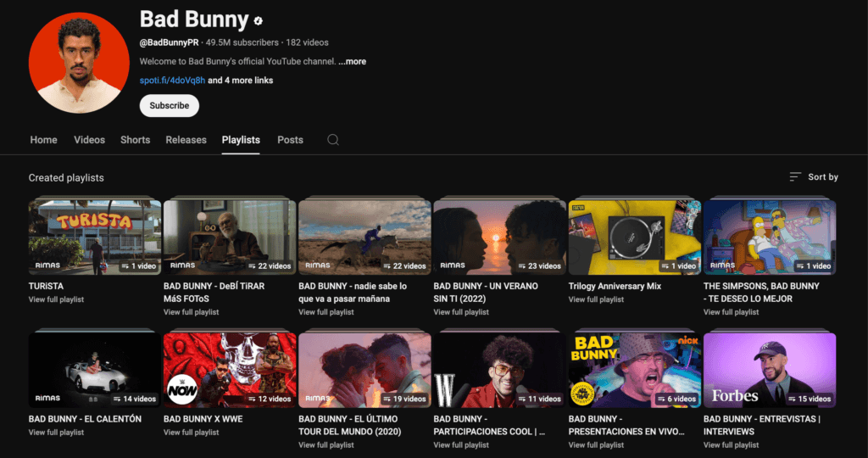Switch to the Releases tab
868x458 pixels.
(186, 140)
